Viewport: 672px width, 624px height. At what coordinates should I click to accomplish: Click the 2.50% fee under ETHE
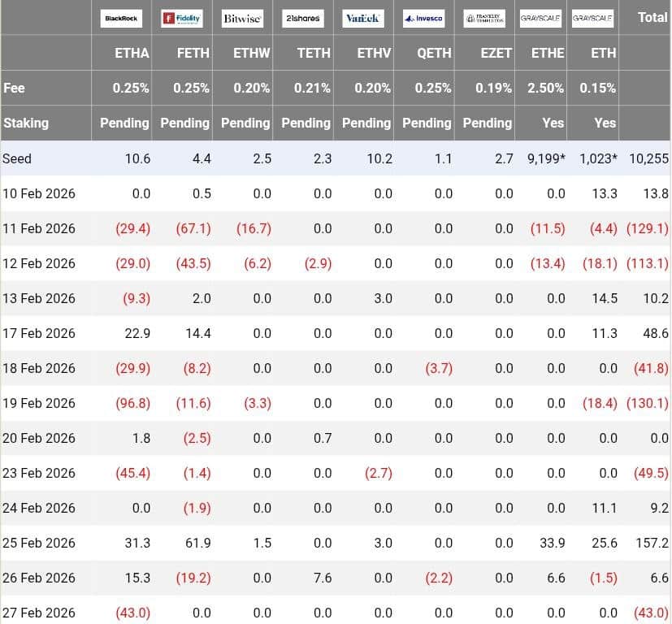click(545, 88)
